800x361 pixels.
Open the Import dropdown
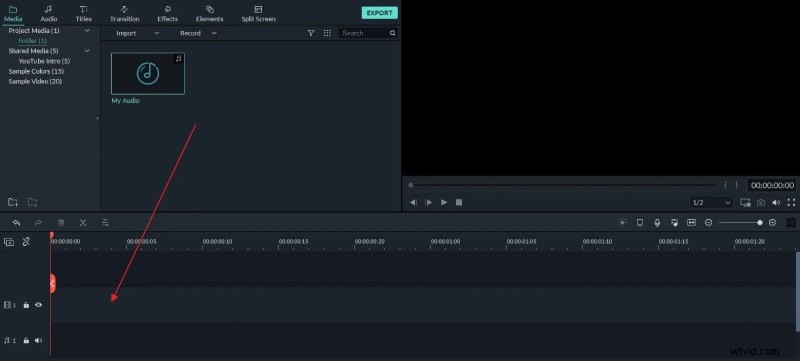pyautogui.click(x=138, y=33)
